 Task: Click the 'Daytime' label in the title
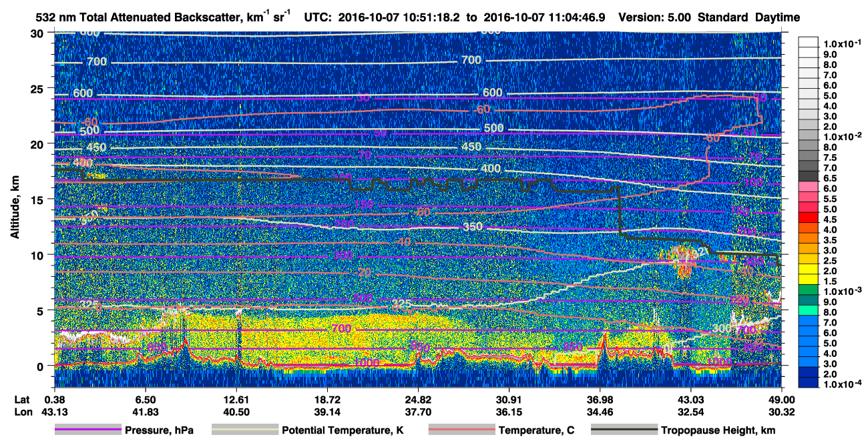(777, 18)
